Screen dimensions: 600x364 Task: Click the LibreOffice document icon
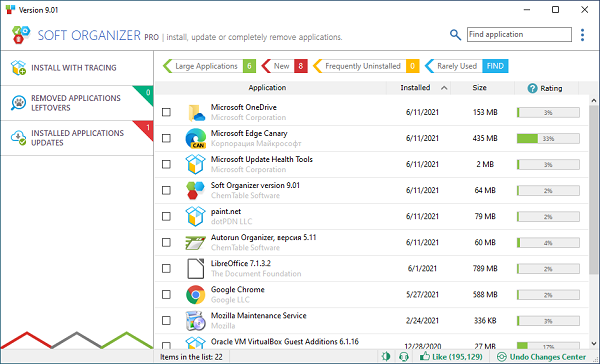(196, 268)
